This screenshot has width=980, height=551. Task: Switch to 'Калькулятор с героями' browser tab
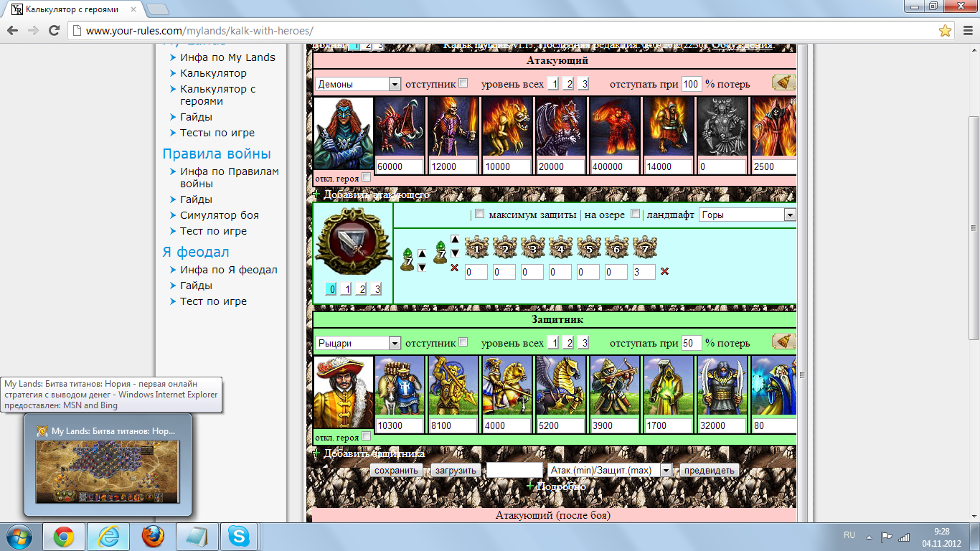point(72,9)
